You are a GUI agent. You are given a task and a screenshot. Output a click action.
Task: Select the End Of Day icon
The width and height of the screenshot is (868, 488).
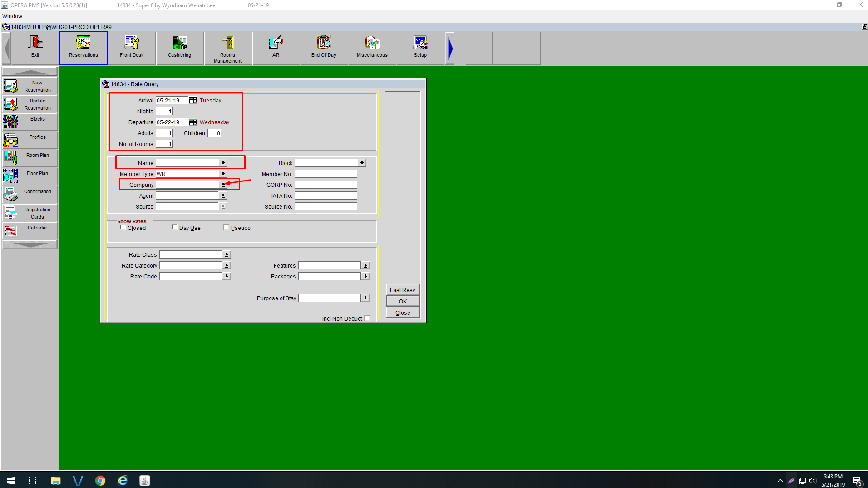[x=324, y=48]
